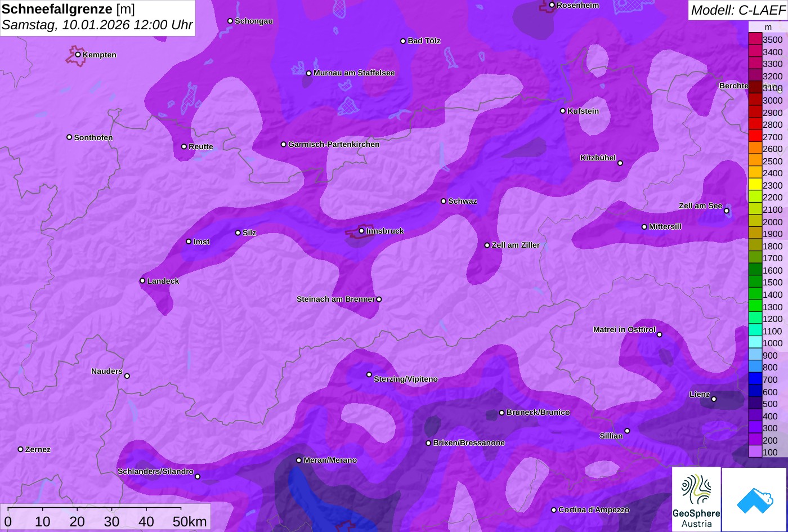This screenshot has height=532, width=788.
Task: Click the Sterzing/Vipiteno marker
Action: (x=369, y=374)
